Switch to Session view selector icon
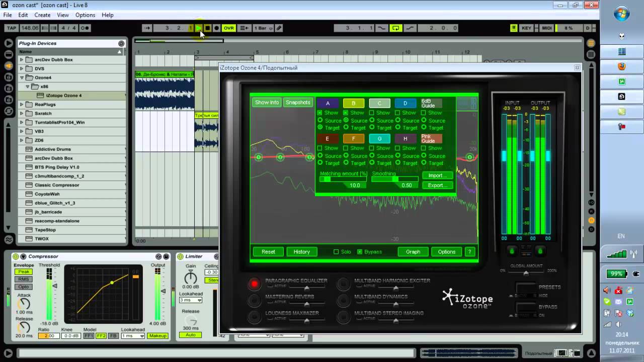This screenshot has height=362, width=644. tap(591, 54)
